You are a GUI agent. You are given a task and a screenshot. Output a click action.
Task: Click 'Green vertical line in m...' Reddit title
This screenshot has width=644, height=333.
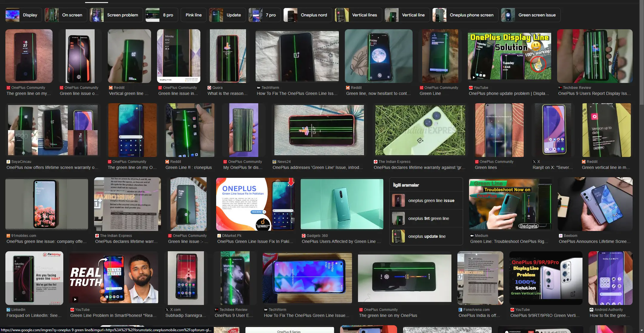click(606, 167)
